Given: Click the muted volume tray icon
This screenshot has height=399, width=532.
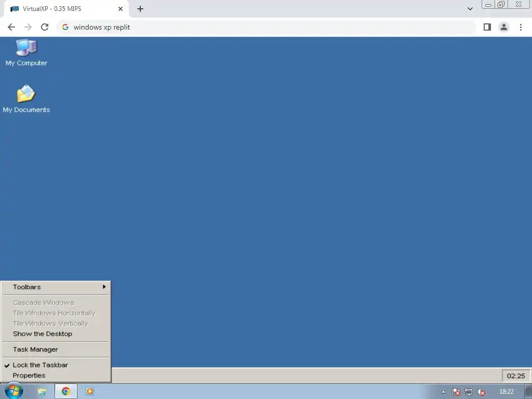Looking at the screenshot, I should (481, 392).
